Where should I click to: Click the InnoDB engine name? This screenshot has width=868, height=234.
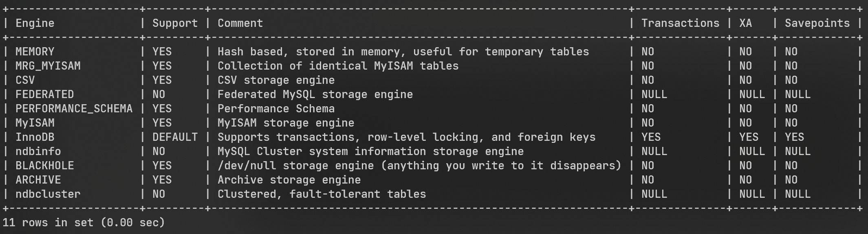click(35, 137)
